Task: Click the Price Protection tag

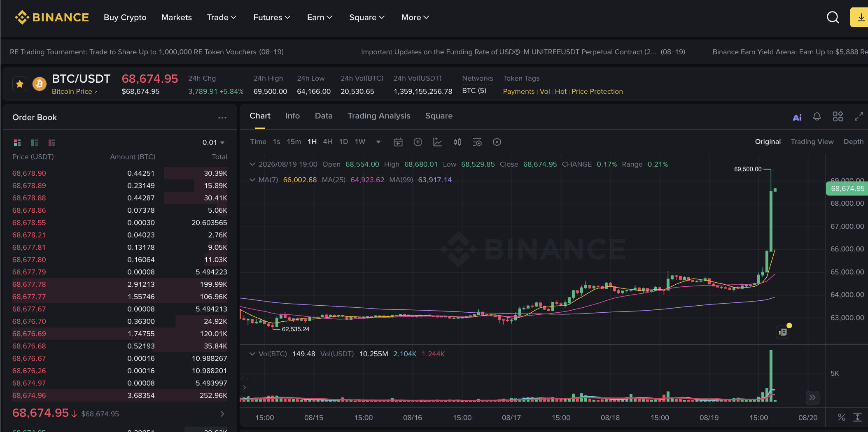Action: tap(597, 91)
